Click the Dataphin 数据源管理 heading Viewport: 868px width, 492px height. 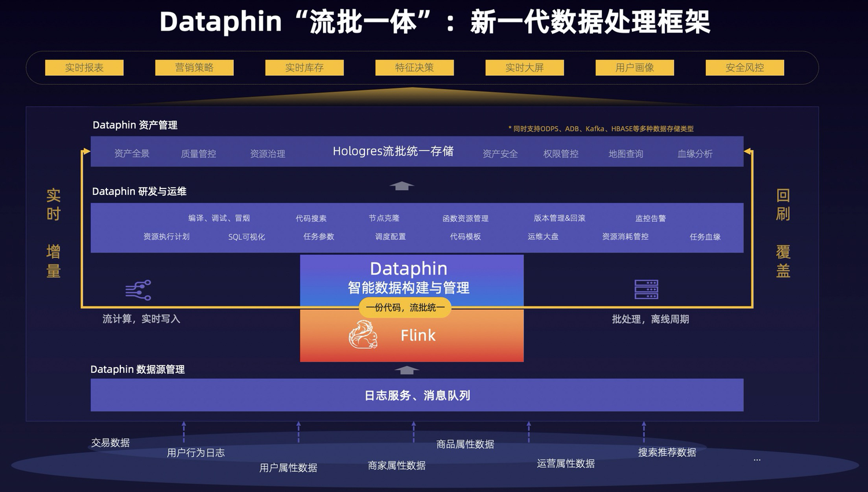(x=138, y=369)
